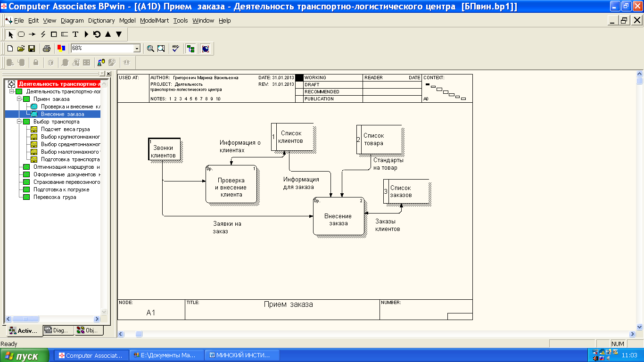644x362 pixels.
Task: Select the Data Store tool
Action: 65,34
